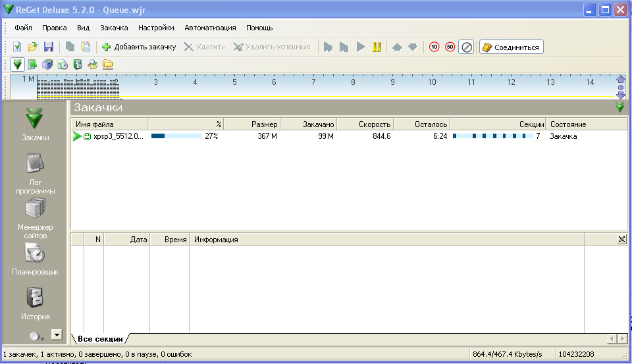632x364 pixels.
Task: Open Лог программы in the sidebar
Action: 35,173
